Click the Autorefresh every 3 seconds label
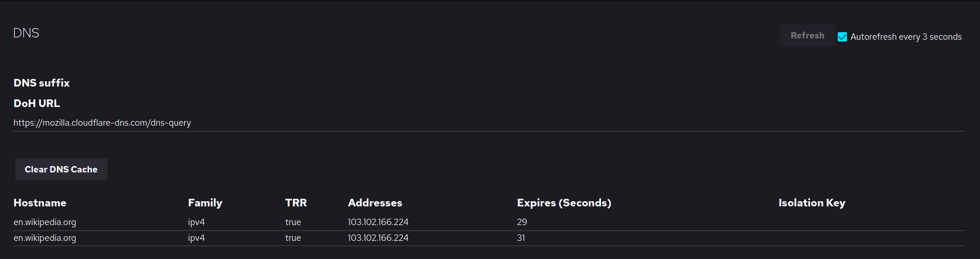 pyautogui.click(x=906, y=37)
